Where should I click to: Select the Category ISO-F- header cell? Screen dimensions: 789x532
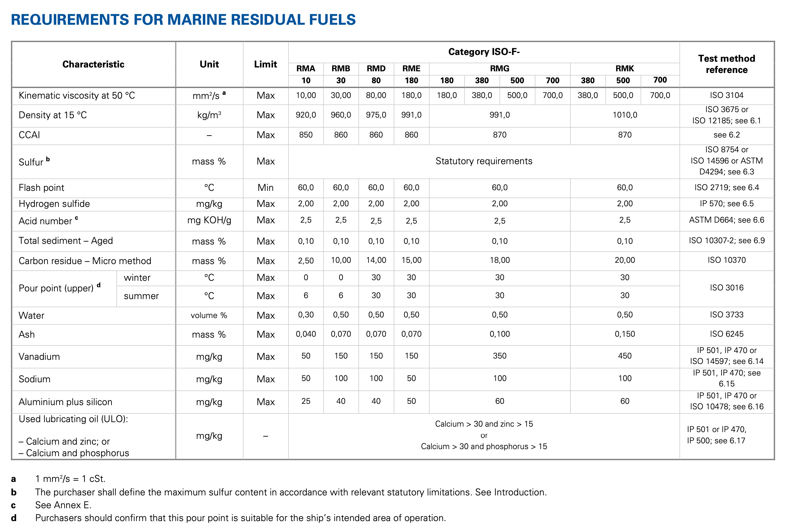pos(484,52)
